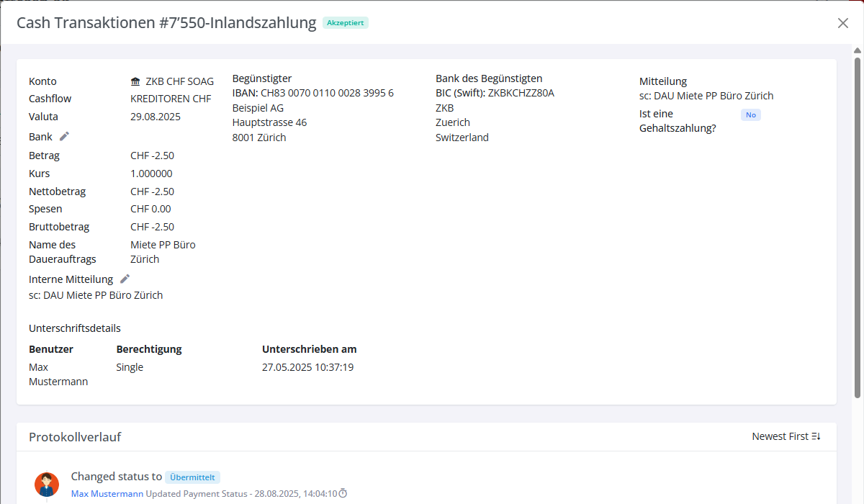Click the IBAN number of the Begünstigter
864x504 pixels.
click(327, 93)
